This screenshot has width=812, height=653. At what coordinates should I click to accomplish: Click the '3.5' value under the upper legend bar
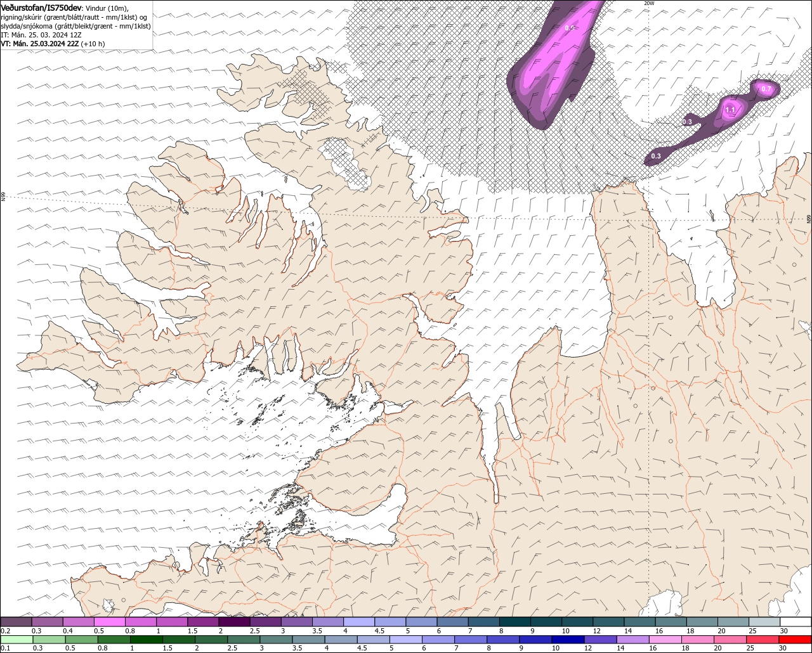pos(317,631)
